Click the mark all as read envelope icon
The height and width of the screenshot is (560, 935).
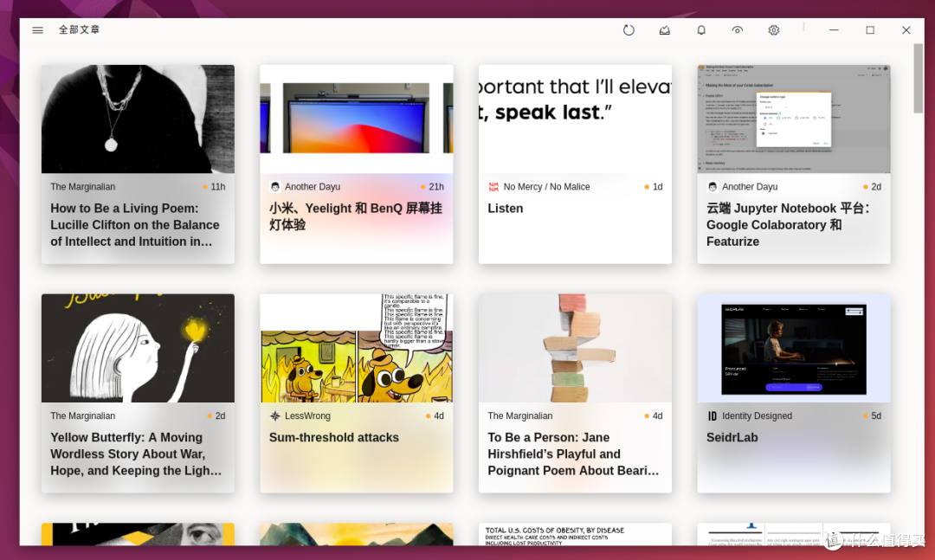pyautogui.click(x=665, y=30)
